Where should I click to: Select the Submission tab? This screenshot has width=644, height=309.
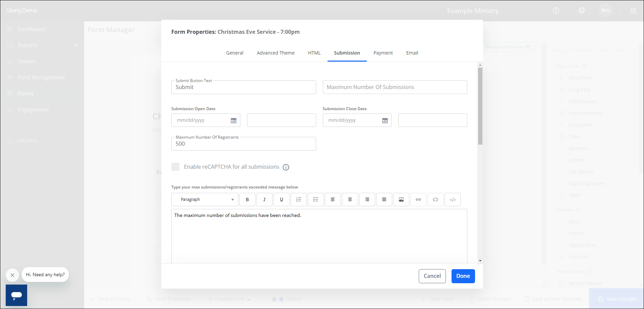click(347, 53)
